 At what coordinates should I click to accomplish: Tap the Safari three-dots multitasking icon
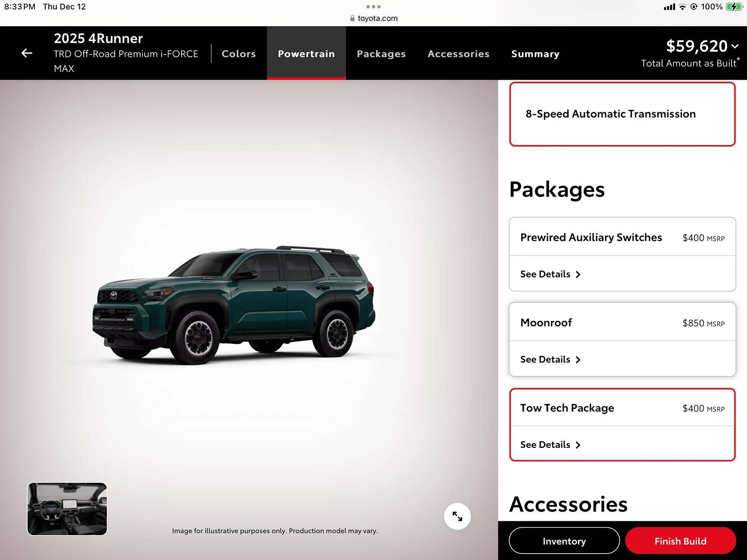(373, 6)
